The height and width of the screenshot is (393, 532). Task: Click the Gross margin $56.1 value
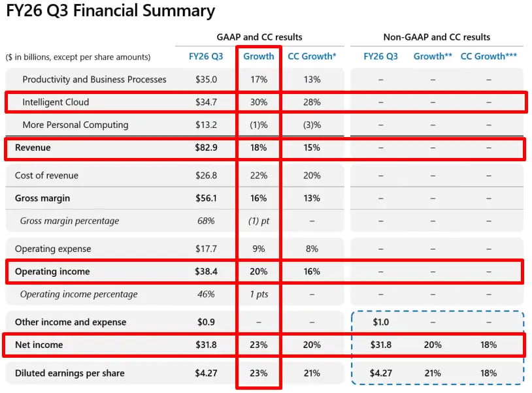coord(206,198)
